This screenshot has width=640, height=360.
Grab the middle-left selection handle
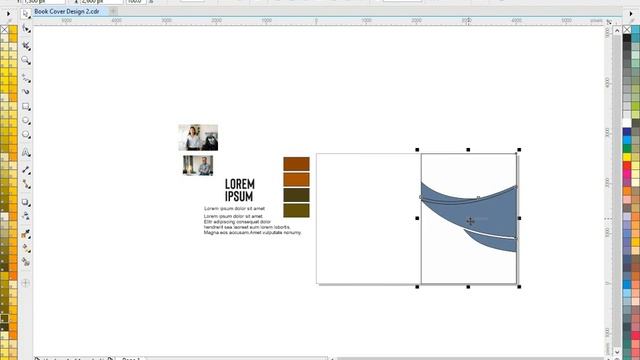pos(417,218)
